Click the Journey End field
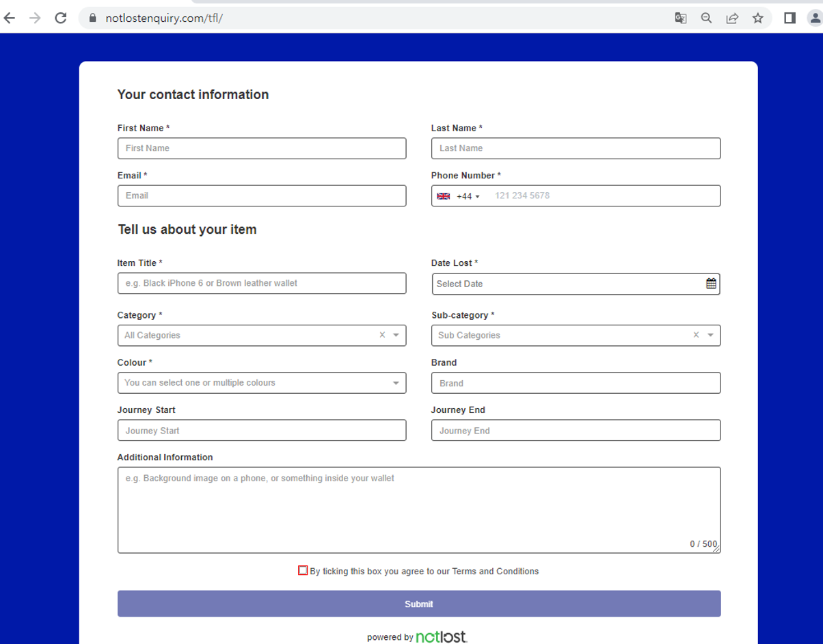 (x=576, y=430)
